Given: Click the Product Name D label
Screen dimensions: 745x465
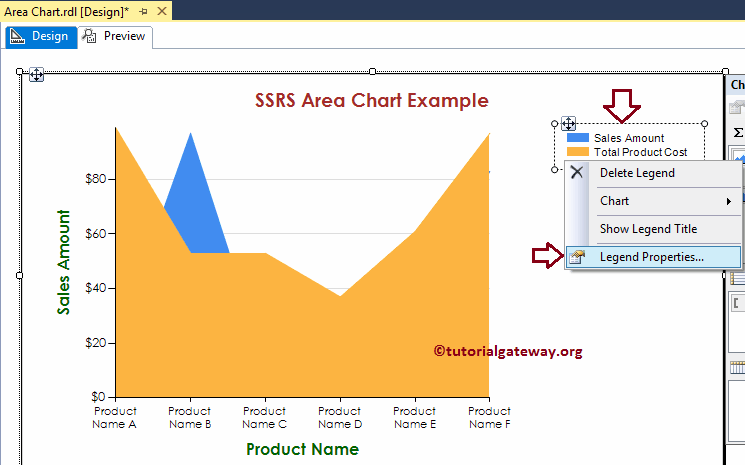Looking at the screenshot, I should point(340,418).
